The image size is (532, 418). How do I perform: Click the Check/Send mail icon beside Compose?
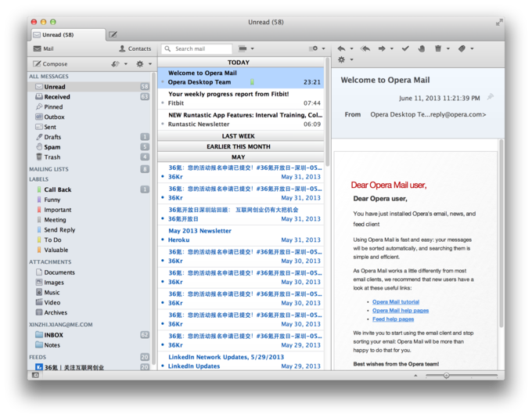point(115,64)
